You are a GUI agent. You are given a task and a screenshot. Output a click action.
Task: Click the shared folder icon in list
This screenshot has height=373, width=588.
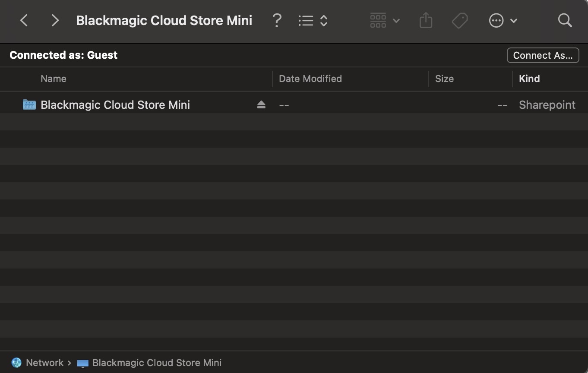point(29,104)
